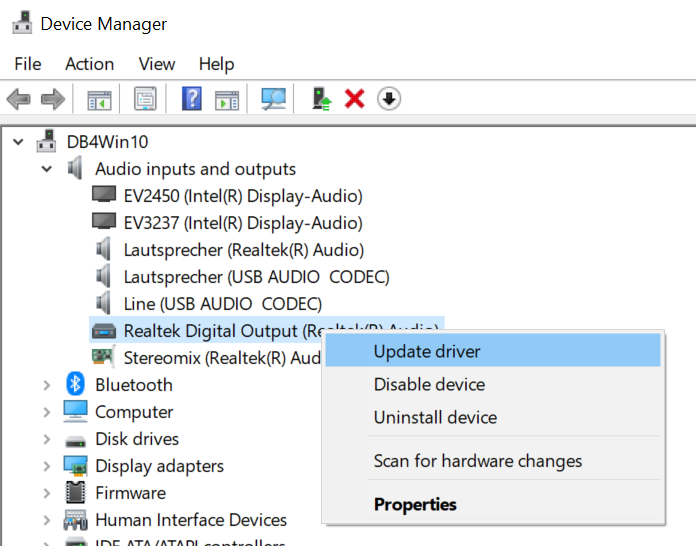Collapse Audio inputs and outputs category

point(47,169)
